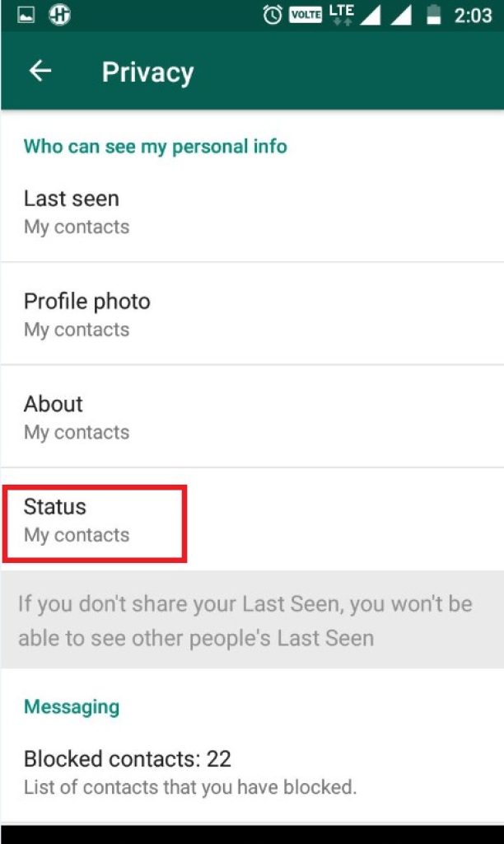504x844 pixels.
Task: Tap the circular H notification icon
Action: tap(59, 16)
